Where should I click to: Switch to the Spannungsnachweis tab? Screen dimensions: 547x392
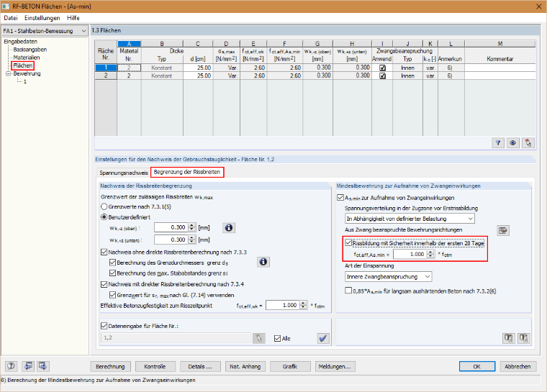coord(124,173)
